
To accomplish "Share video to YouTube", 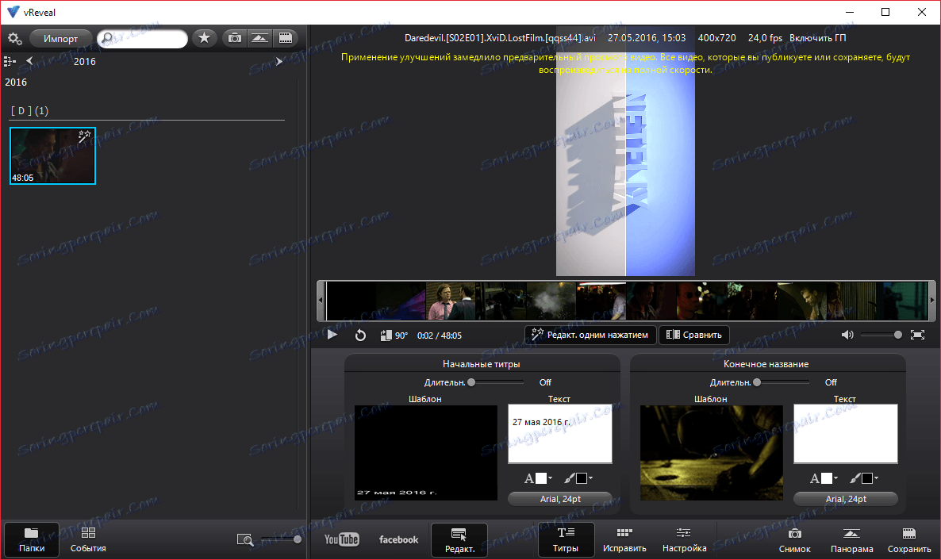I will click(x=342, y=539).
